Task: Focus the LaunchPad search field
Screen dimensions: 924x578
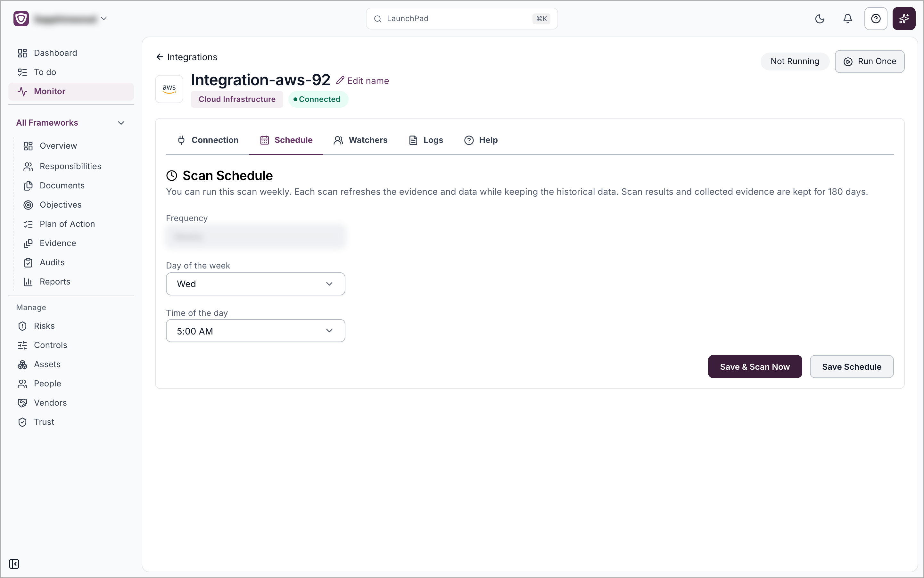Action: pyautogui.click(x=461, y=18)
